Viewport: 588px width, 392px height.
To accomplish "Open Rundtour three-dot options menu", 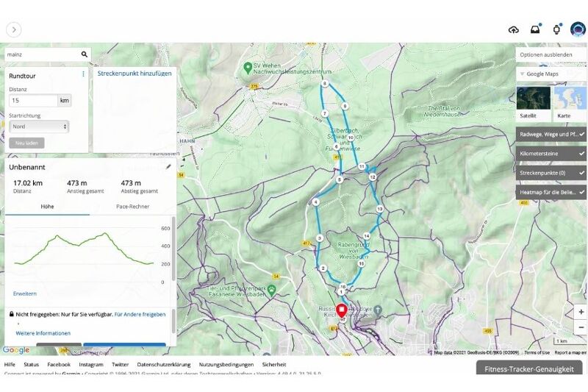I will tap(83, 74).
